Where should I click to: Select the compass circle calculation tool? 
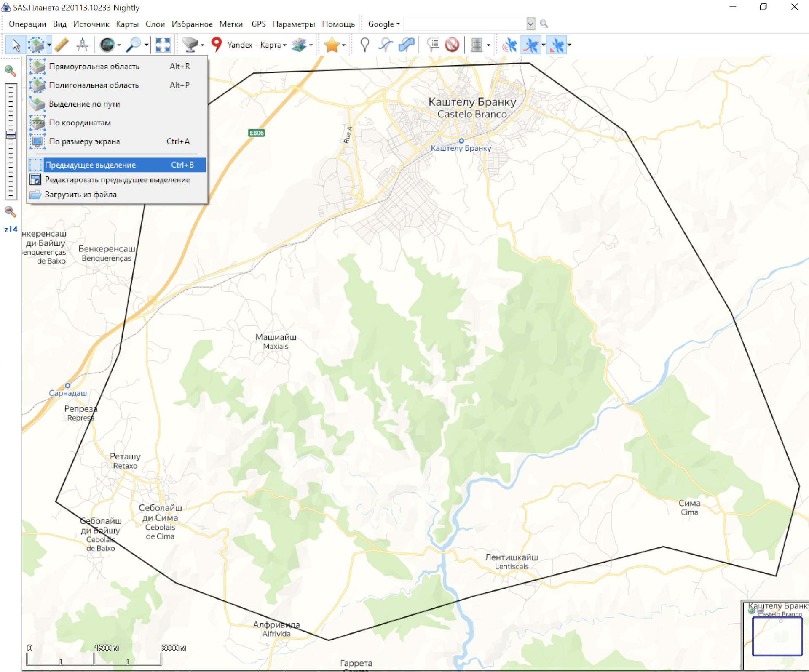(x=83, y=45)
